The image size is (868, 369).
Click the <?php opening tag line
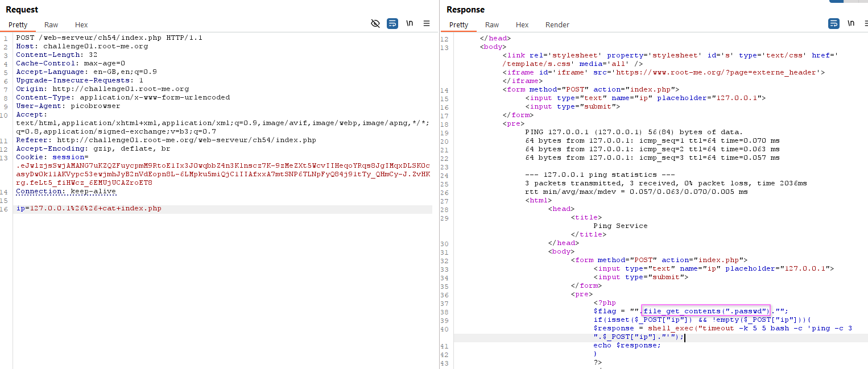point(605,302)
